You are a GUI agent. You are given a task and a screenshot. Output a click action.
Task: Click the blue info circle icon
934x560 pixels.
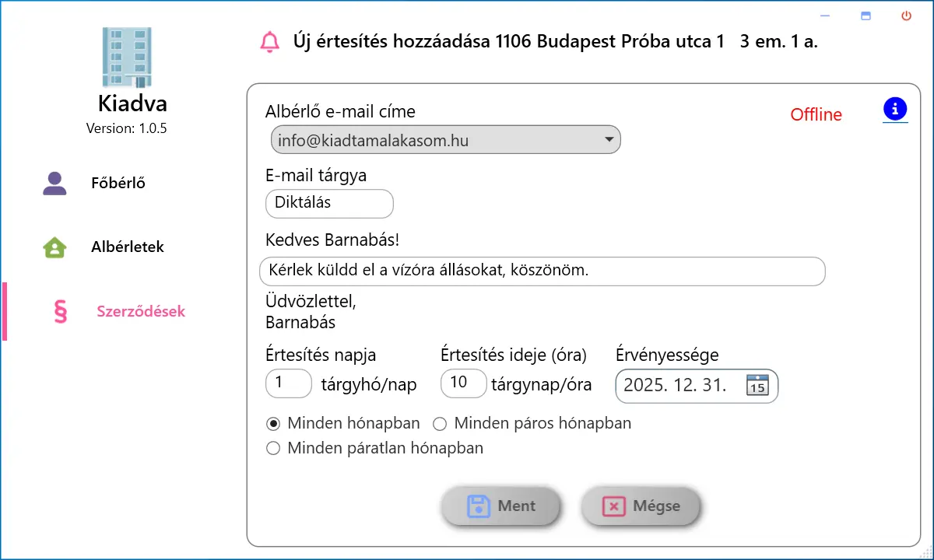(x=895, y=109)
